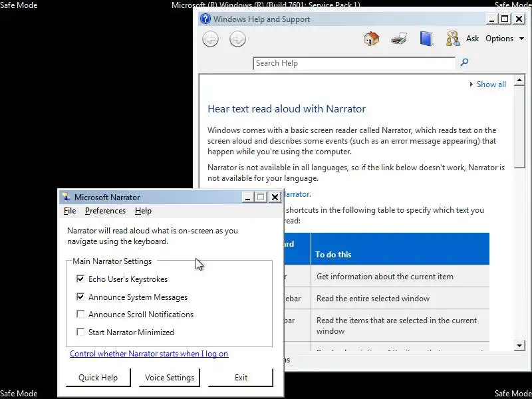The image size is (532, 399).
Task: Uncheck Announce System Messages
Action: coord(80,297)
